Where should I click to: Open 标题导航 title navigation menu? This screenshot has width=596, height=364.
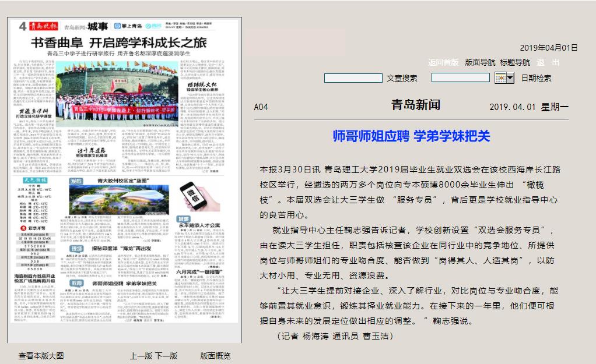point(515,62)
